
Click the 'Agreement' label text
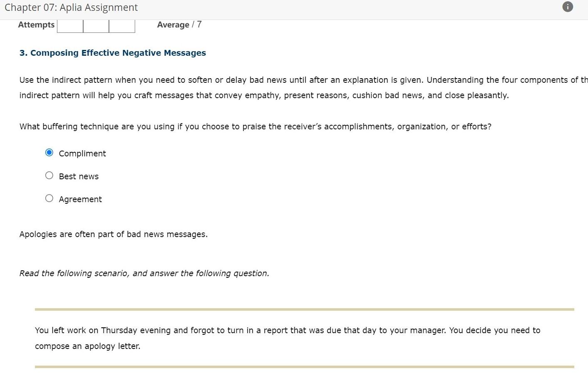pyautogui.click(x=80, y=199)
